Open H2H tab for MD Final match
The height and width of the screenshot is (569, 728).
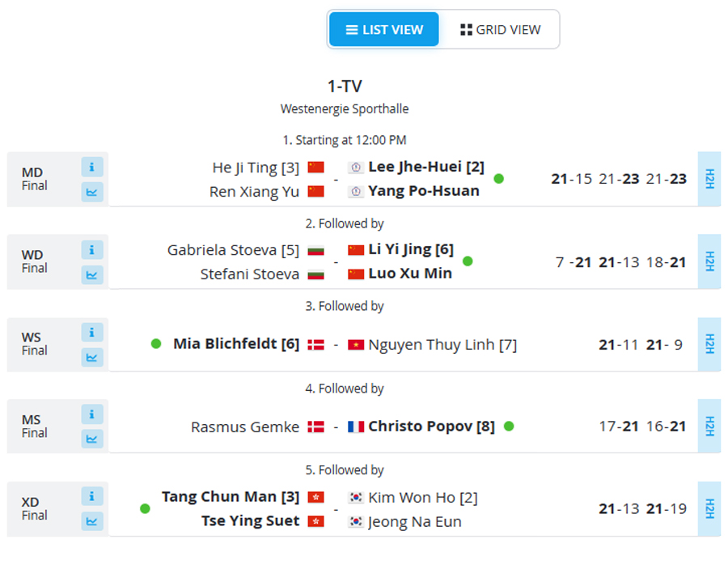pyautogui.click(x=709, y=179)
